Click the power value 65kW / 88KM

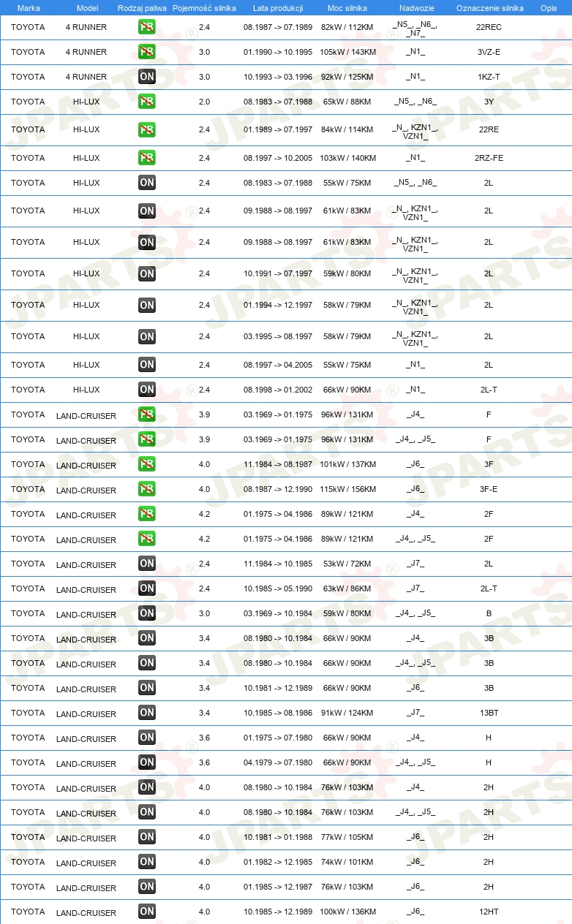click(x=347, y=102)
